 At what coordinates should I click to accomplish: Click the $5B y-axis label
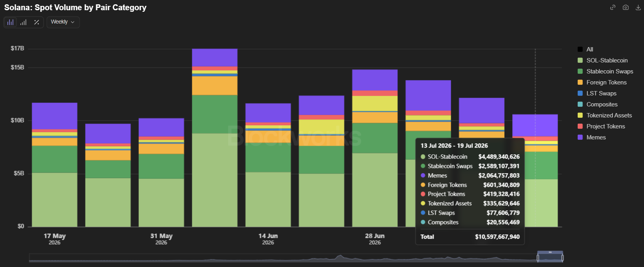click(19, 174)
